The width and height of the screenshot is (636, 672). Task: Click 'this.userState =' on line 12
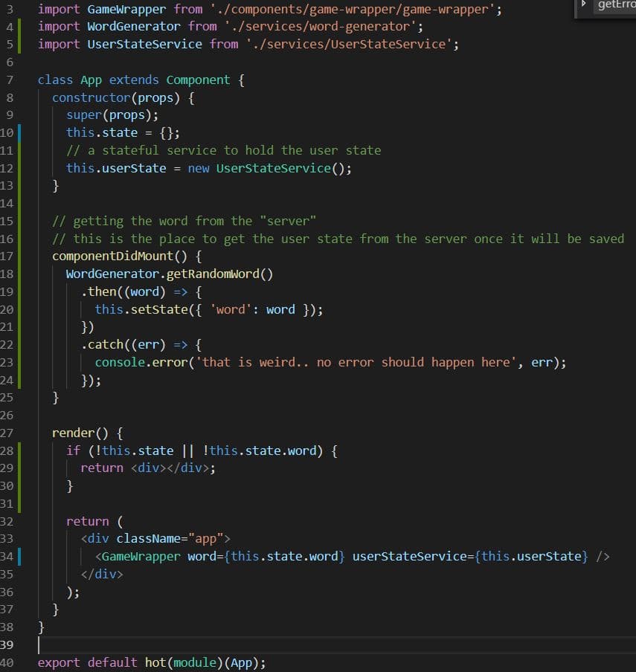[x=123, y=169]
